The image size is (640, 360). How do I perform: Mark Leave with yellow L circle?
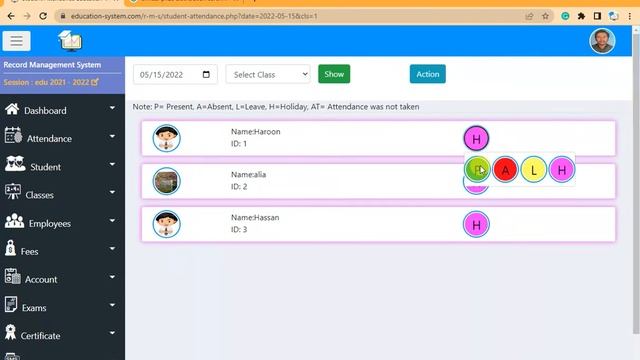pyautogui.click(x=533, y=169)
